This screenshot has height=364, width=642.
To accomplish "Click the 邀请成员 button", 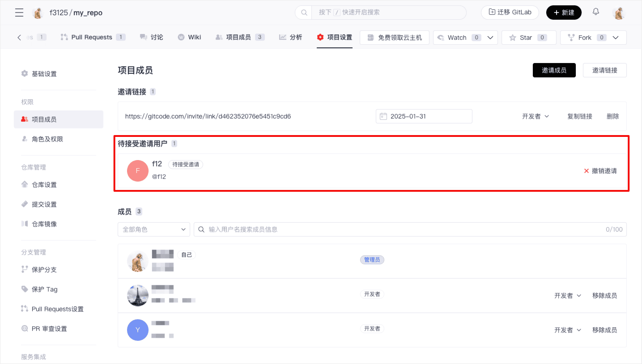I will (x=554, y=70).
